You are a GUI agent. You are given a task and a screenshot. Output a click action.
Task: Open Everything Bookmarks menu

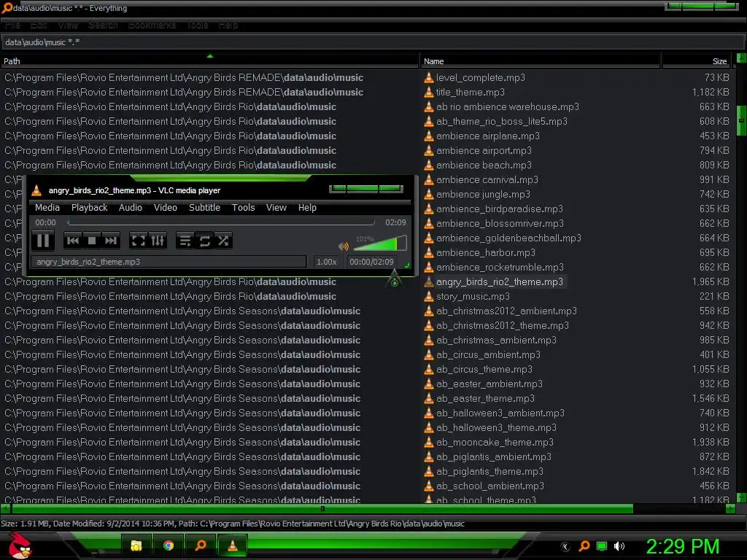pyautogui.click(x=152, y=26)
